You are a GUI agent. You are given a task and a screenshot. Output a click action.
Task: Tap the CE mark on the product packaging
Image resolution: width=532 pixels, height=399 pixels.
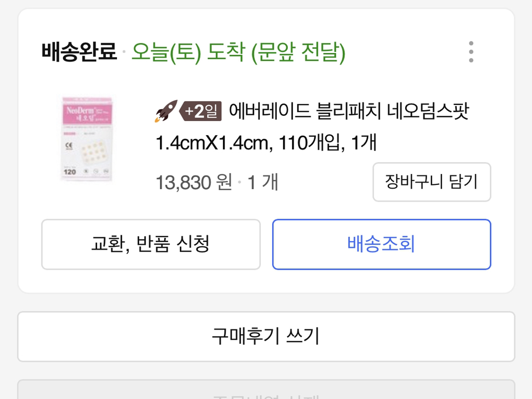point(70,146)
